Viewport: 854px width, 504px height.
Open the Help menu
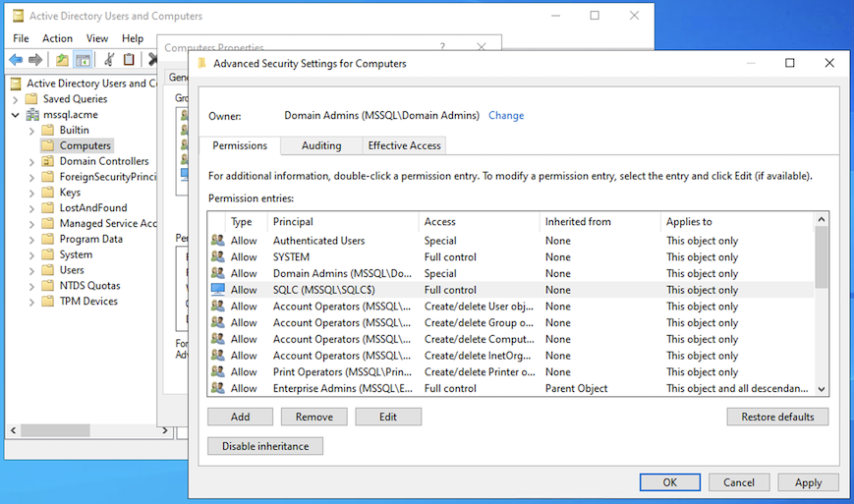(133, 38)
